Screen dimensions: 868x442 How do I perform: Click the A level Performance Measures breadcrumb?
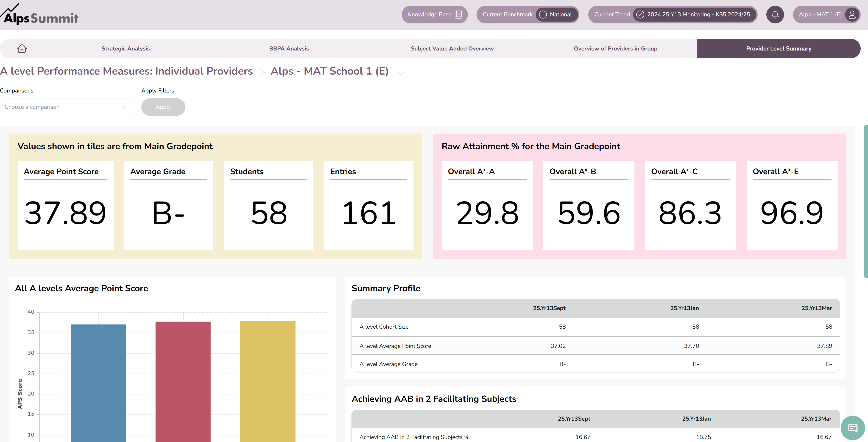point(126,71)
